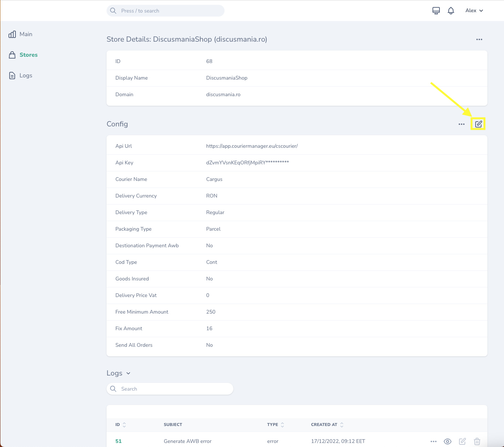Image resolution: width=504 pixels, height=447 pixels.
Task: Click the SUBJECT column header
Action: click(173, 425)
